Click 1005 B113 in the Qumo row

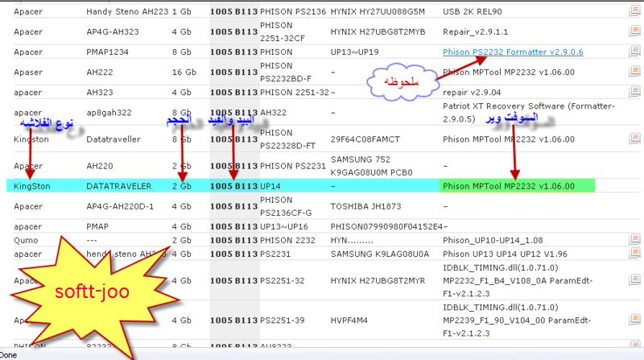233,240
